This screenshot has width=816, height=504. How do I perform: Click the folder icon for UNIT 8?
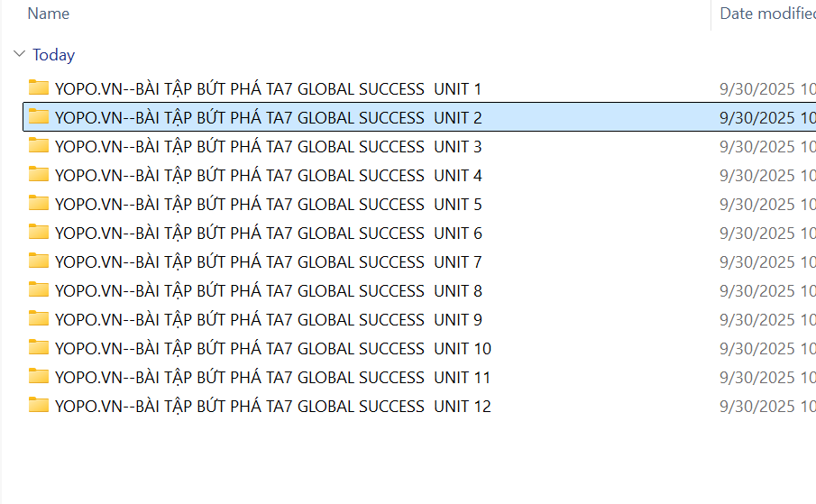[38, 289]
